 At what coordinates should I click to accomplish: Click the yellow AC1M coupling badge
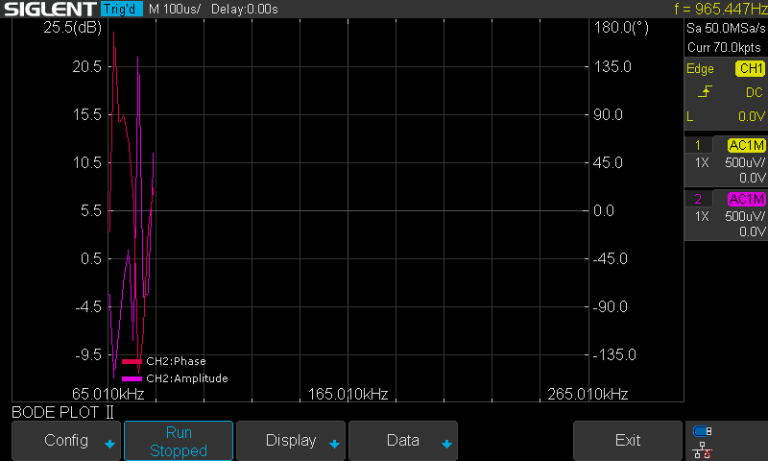[x=746, y=145]
